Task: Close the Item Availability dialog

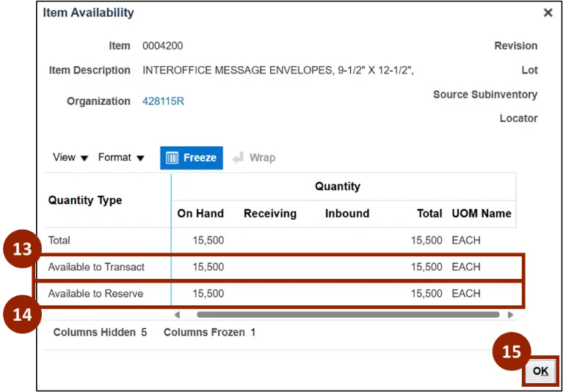Action: click(x=548, y=12)
